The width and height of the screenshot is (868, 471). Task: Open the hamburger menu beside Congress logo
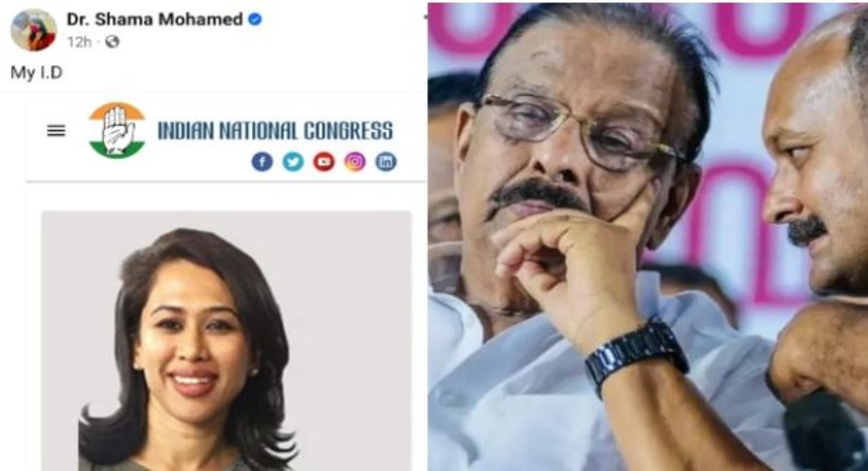[x=56, y=131]
